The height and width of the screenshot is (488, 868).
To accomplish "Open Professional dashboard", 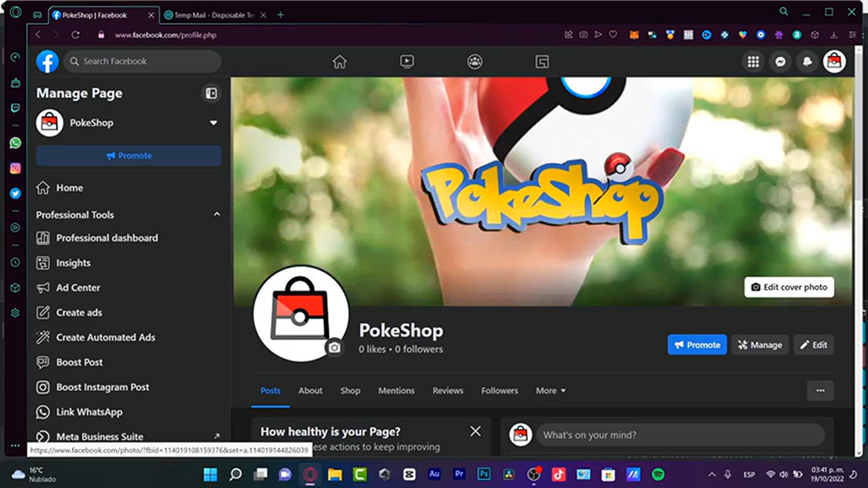I will point(129,238).
